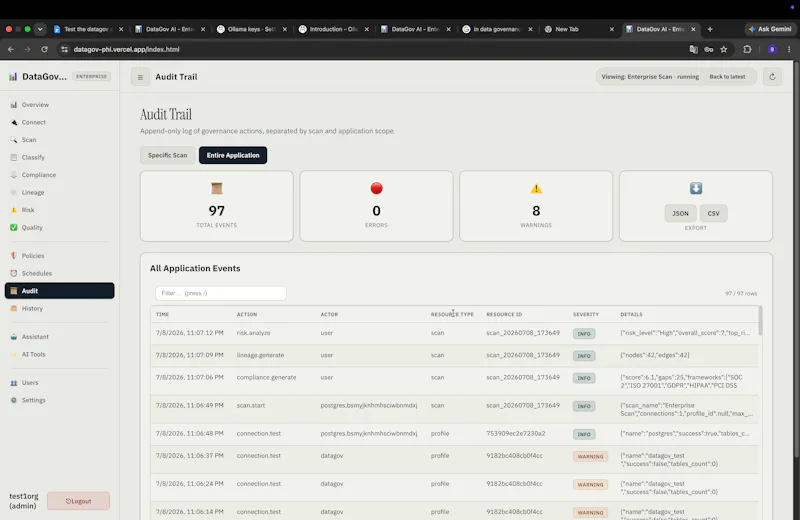Image resolution: width=800 pixels, height=520 pixels.
Task: Click the refresh icon beside Back to latest
Action: 772,77
